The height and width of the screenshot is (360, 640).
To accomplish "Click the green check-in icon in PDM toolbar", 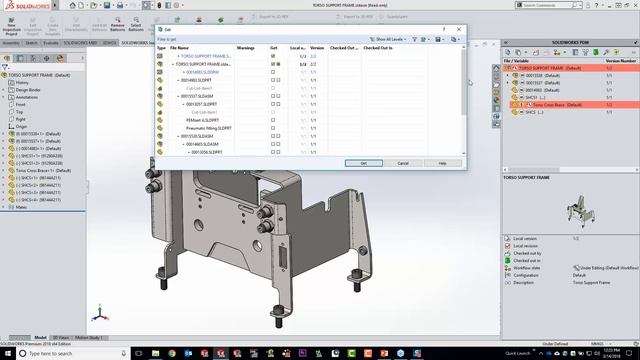I will click(596, 52).
